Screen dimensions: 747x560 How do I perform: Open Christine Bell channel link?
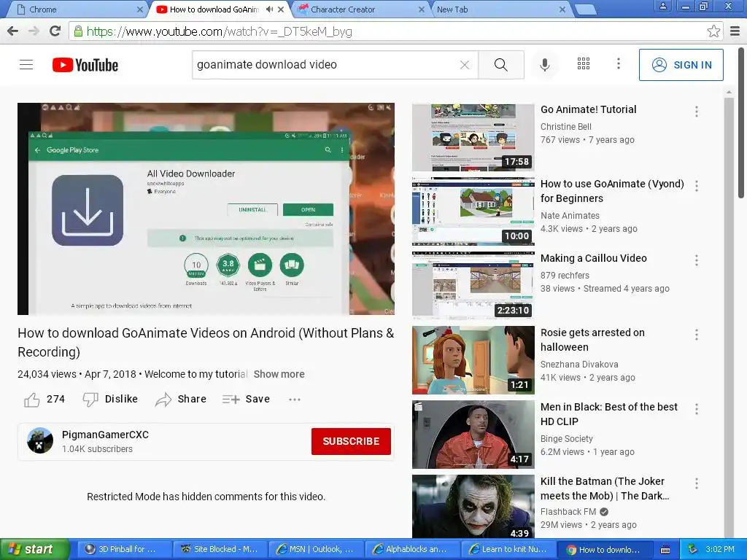(x=565, y=126)
